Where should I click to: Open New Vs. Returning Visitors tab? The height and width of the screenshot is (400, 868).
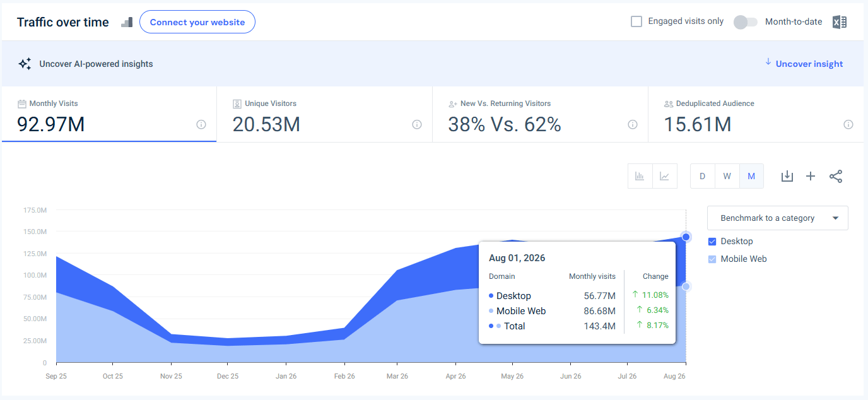[x=541, y=114]
